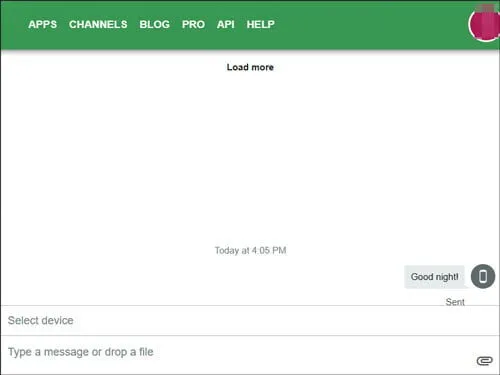The height and width of the screenshot is (375, 500).
Task: Click Load more to show older messages
Action: [x=250, y=67]
